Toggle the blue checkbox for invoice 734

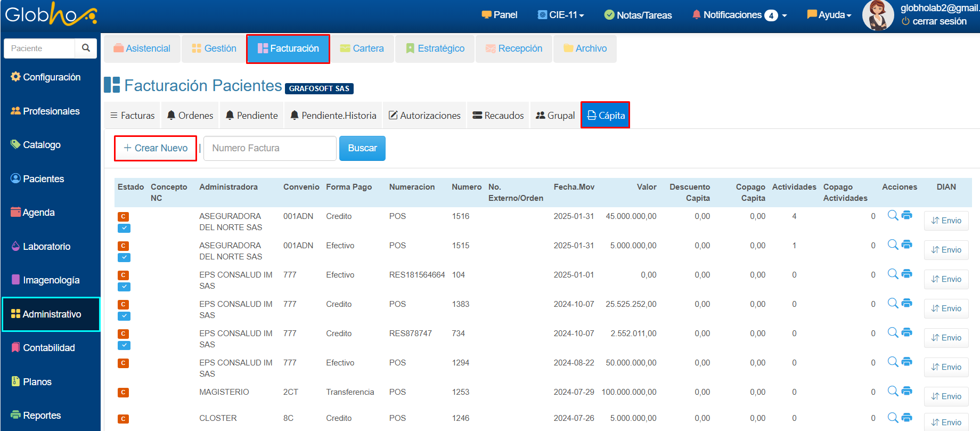click(x=124, y=345)
